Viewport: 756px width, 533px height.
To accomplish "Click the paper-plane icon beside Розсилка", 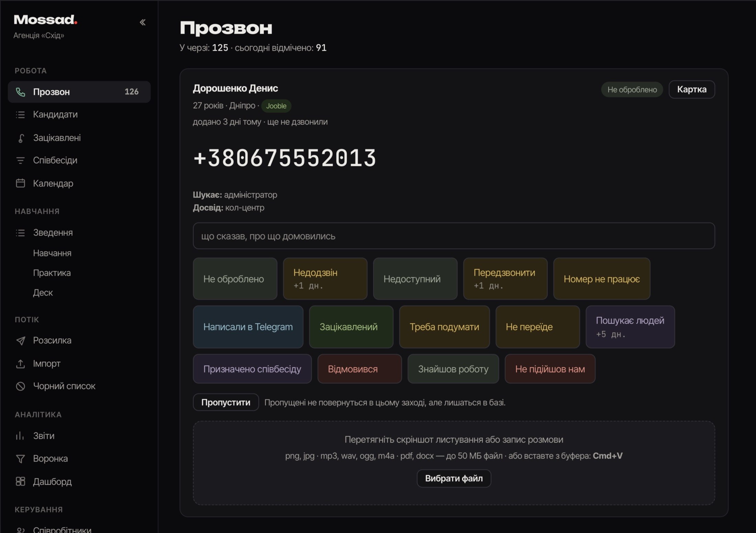I will tap(21, 340).
